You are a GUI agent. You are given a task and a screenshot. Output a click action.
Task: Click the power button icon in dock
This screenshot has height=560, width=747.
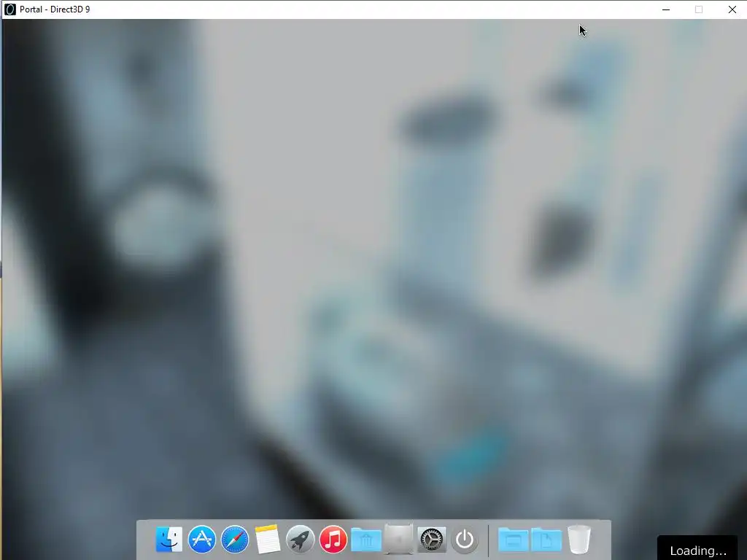[x=465, y=540]
